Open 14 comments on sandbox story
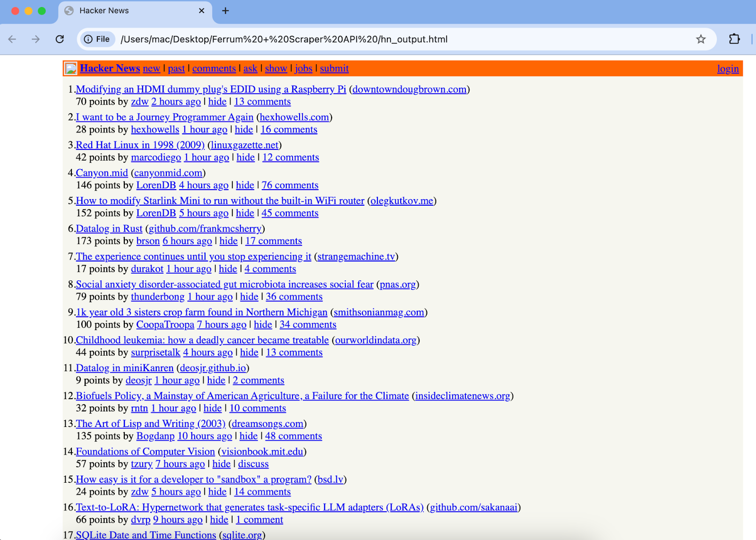This screenshot has height=540, width=756. coord(262,492)
